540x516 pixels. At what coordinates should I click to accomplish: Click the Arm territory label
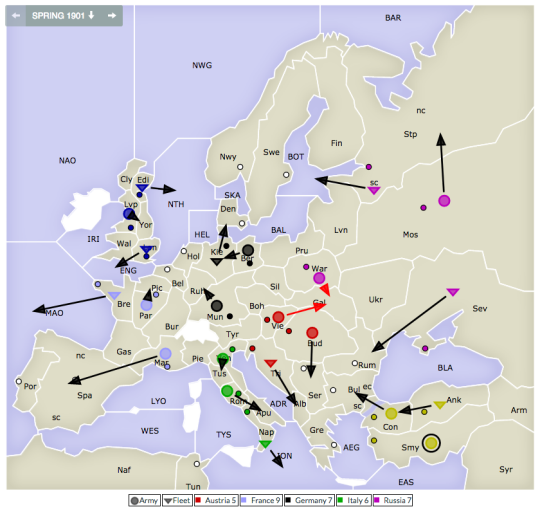(519, 410)
